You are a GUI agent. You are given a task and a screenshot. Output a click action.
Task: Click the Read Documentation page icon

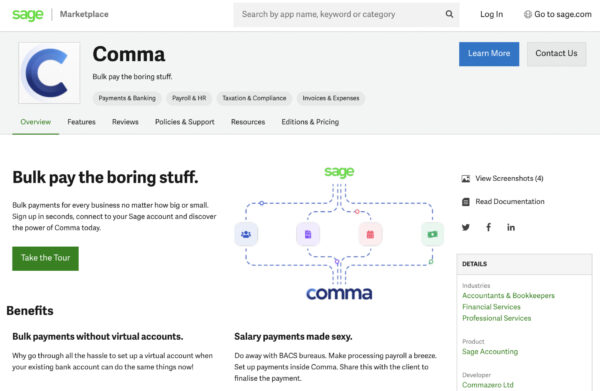click(466, 202)
